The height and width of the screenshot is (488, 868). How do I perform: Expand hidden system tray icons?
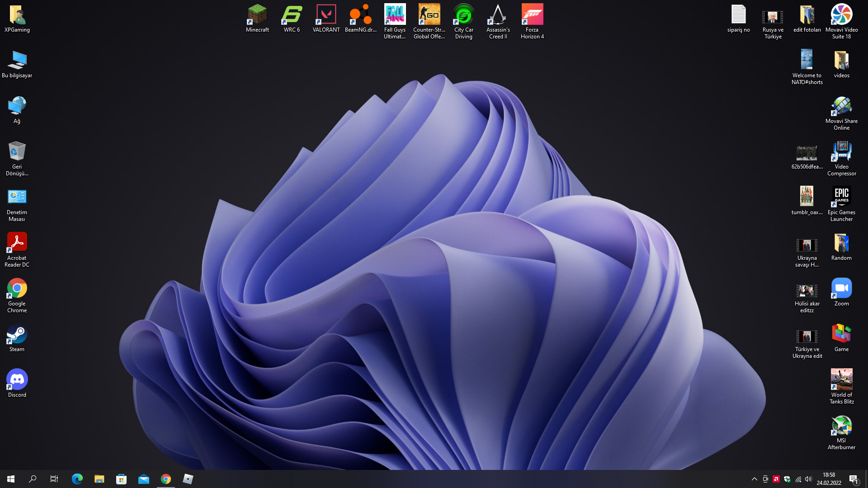point(755,479)
